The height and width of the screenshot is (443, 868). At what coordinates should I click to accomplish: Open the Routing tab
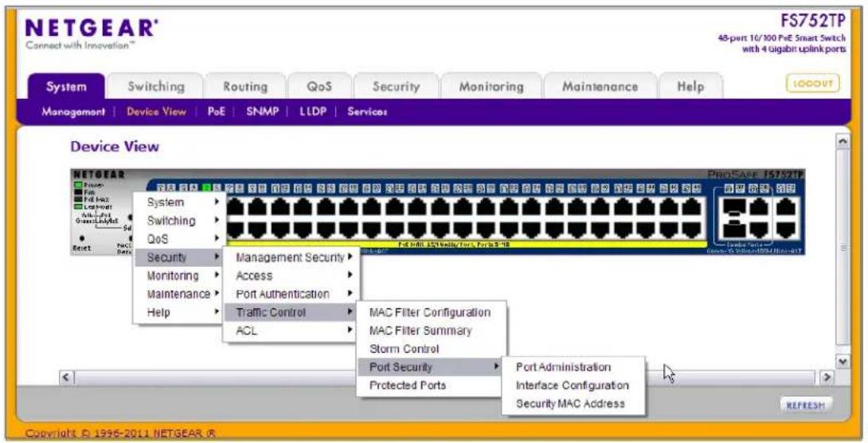[x=245, y=87]
